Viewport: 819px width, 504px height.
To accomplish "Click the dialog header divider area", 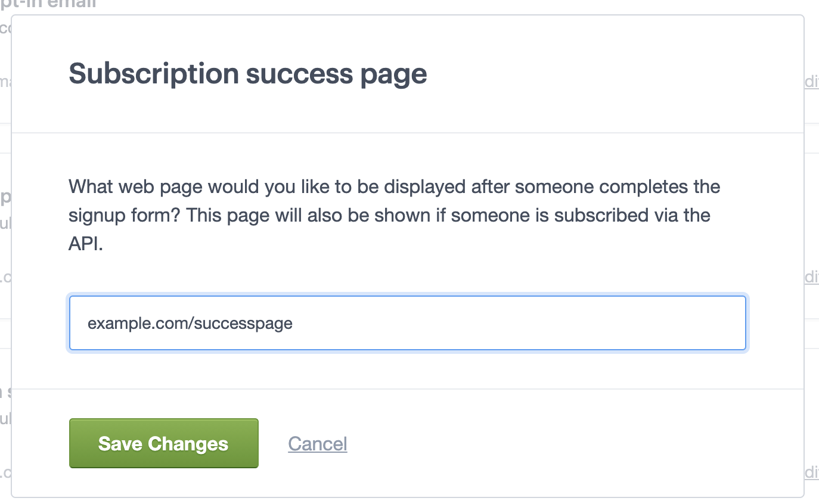I will click(x=409, y=131).
